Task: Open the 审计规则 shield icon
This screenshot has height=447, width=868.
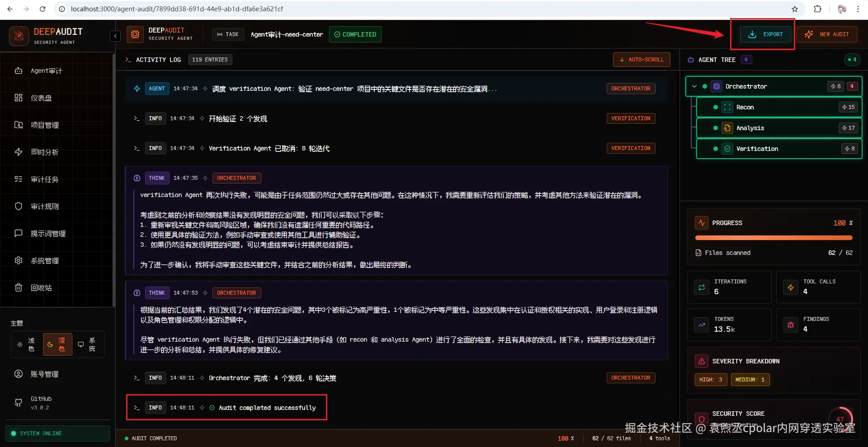Action: click(x=45, y=206)
